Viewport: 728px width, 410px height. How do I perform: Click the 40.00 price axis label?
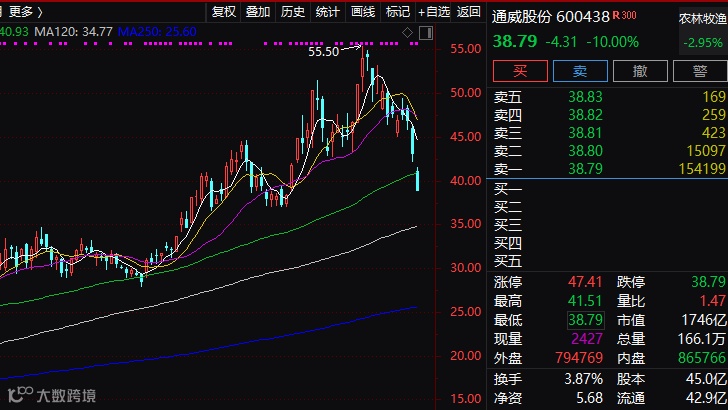click(465, 180)
